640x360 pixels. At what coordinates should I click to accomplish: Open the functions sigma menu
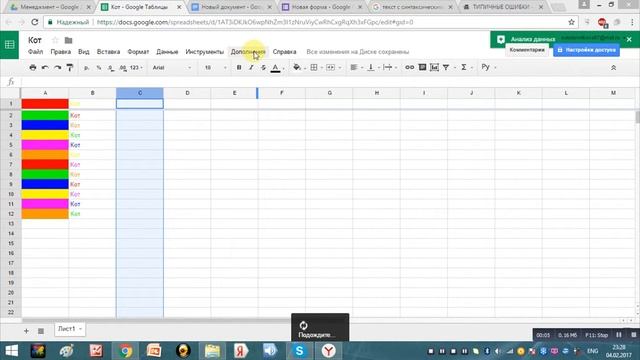coord(464,67)
